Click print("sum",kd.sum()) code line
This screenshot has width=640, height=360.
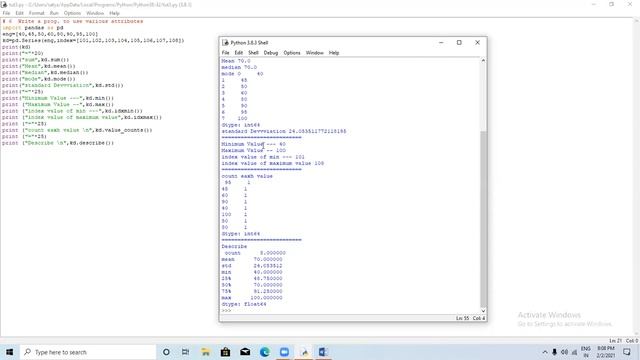36,60
